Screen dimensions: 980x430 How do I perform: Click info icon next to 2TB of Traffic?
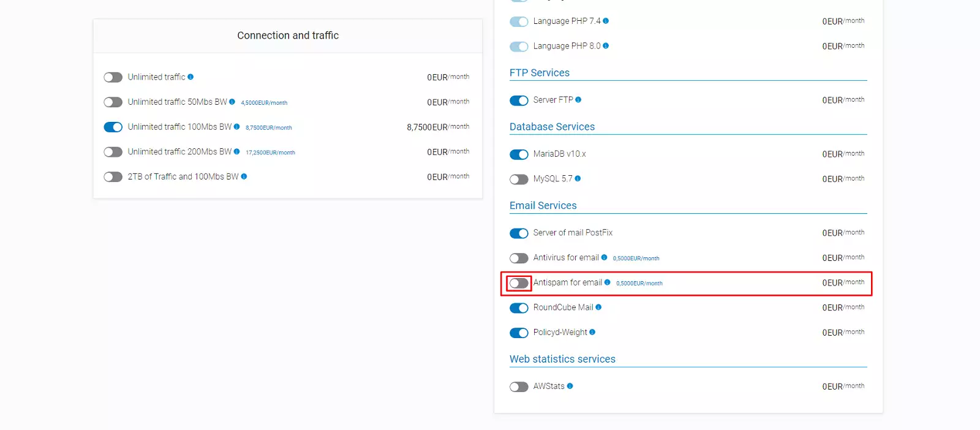[244, 176]
